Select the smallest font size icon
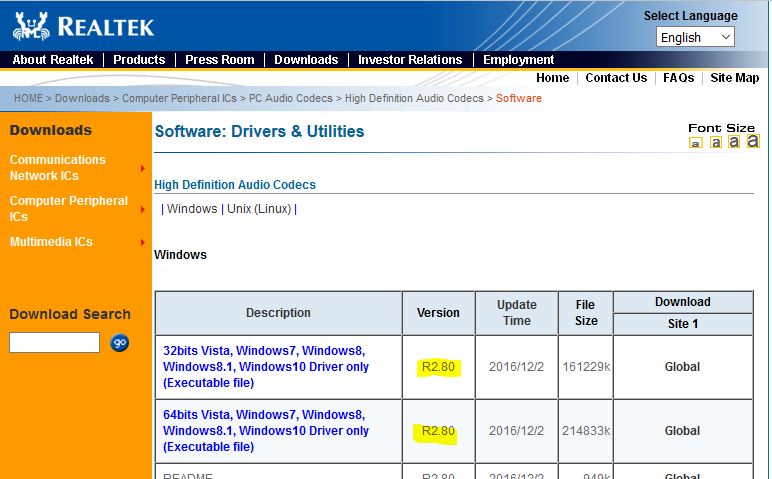Viewport: 772px width, 479px height. pyautogui.click(x=695, y=143)
